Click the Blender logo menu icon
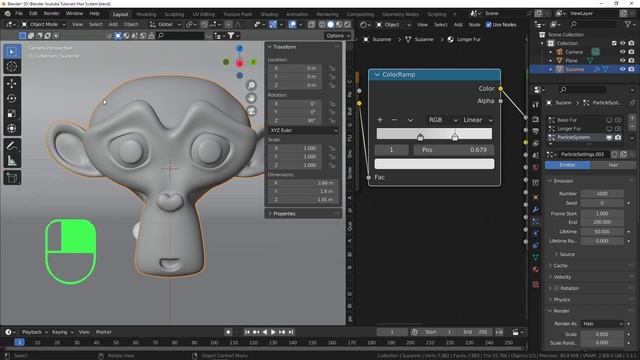This screenshot has width=640, height=360. coord(7,13)
